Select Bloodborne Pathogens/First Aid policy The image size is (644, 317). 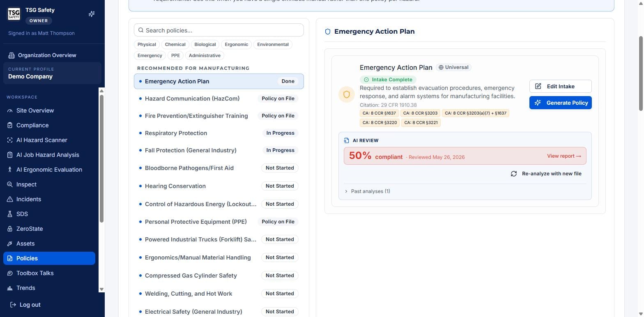[219, 168]
